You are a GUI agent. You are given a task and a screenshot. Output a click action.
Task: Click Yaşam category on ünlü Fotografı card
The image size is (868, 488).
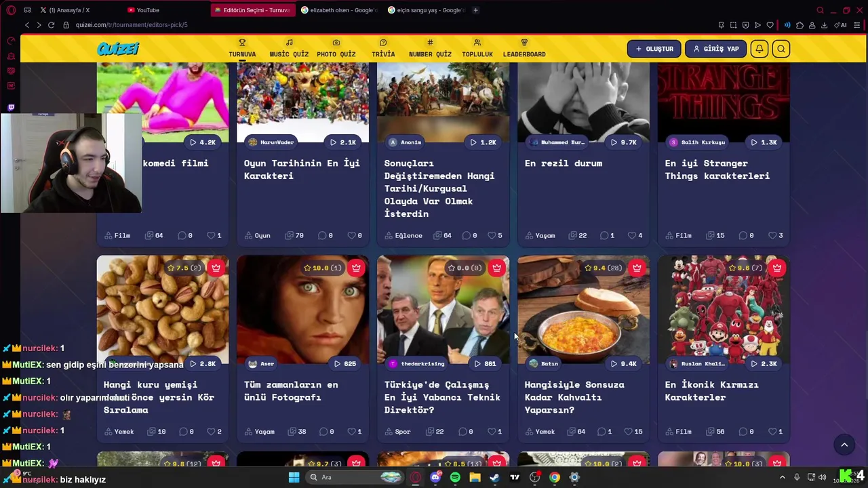pos(260,432)
